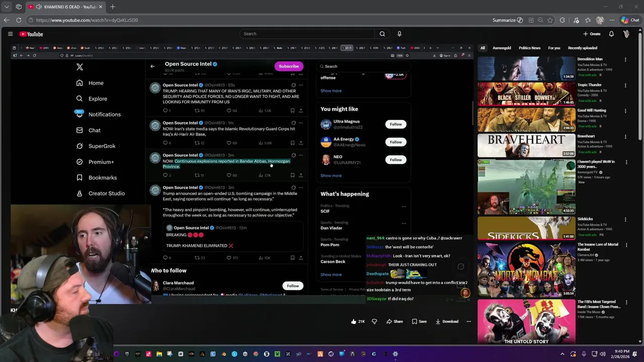Switch to the KHAMENEI IS DEAD tab

click(x=65, y=7)
